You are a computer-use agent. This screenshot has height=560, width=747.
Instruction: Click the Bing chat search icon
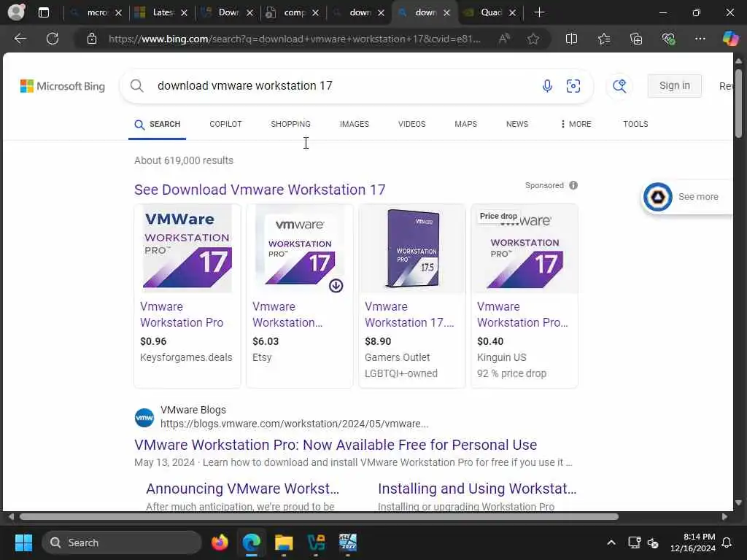[x=619, y=86]
